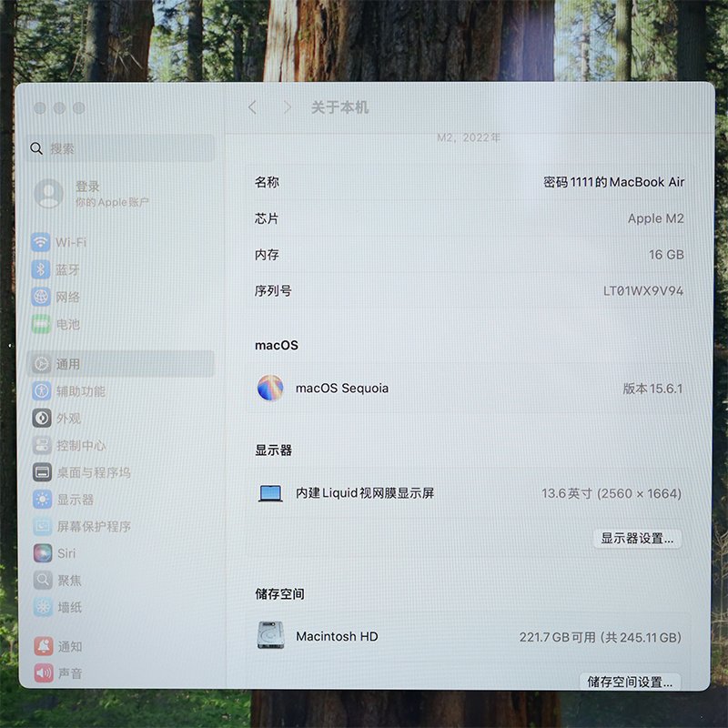Click the search magnifier icon

(x=36, y=148)
